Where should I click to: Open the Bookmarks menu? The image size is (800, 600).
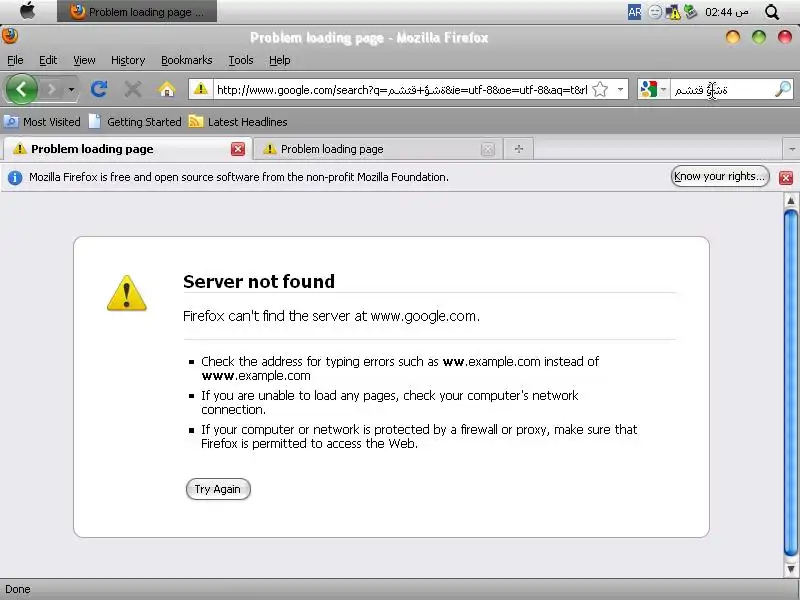click(187, 60)
